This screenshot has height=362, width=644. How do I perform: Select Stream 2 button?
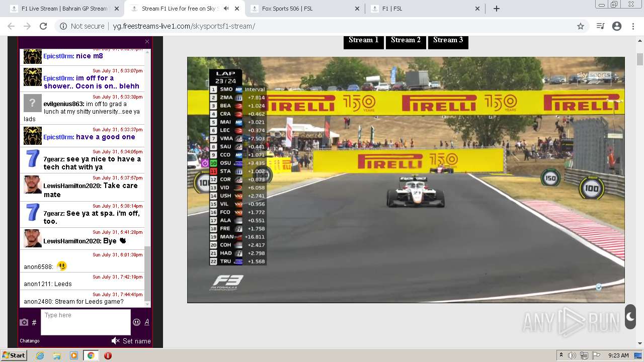406,41
